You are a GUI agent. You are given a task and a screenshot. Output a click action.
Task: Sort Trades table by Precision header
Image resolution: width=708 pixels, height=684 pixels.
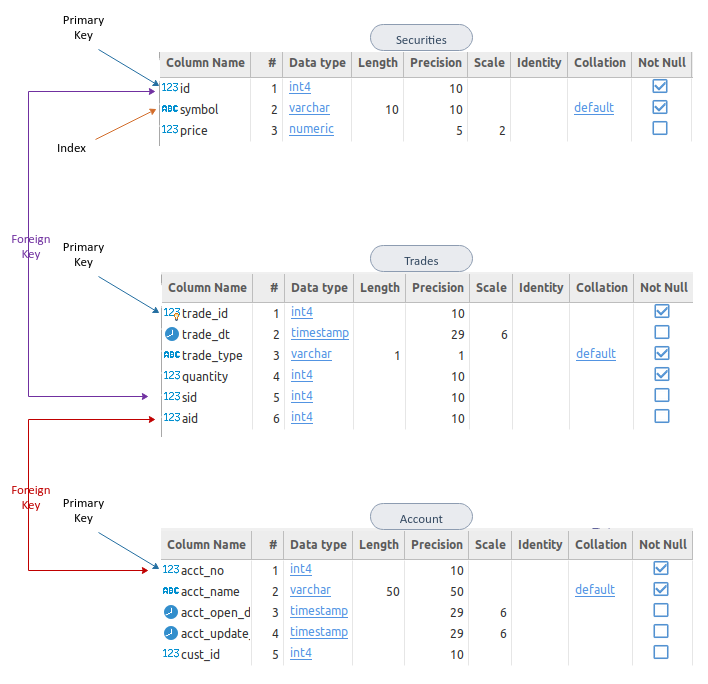[438, 288]
